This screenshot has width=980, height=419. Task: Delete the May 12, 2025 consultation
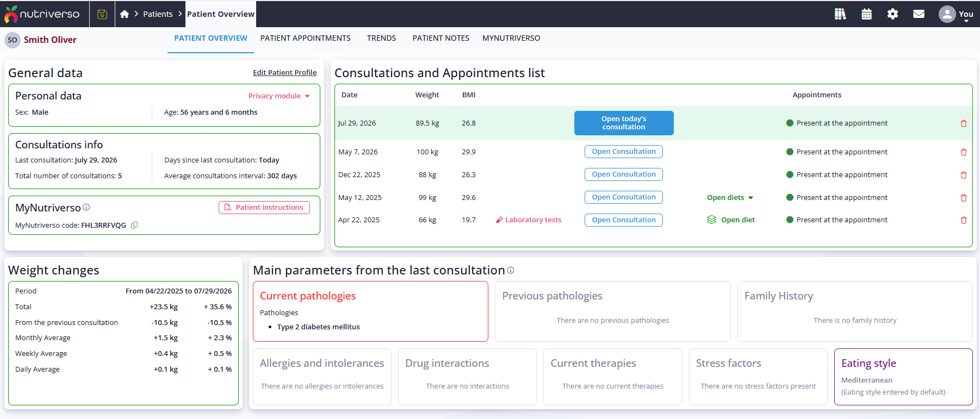(x=964, y=198)
